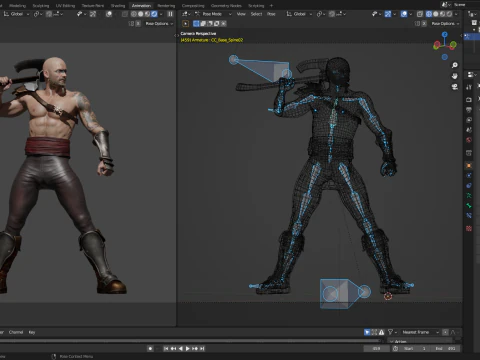Screen dimensions: 480x360
Task: Open the Tool properties tab
Action: 469,87
